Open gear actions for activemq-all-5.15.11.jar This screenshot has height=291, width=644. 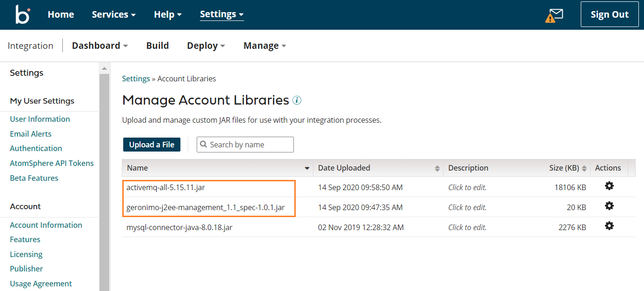coord(609,186)
